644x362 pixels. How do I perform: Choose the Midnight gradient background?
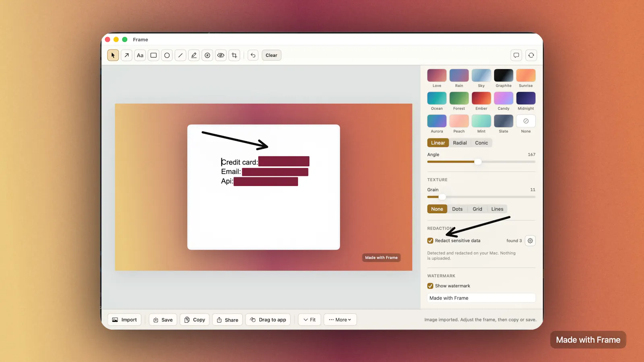tap(526, 98)
